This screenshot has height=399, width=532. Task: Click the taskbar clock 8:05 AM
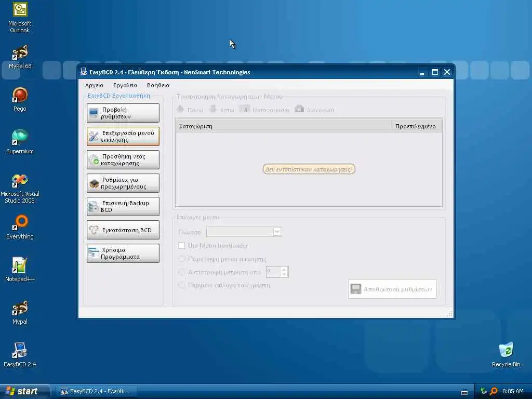[x=513, y=391]
